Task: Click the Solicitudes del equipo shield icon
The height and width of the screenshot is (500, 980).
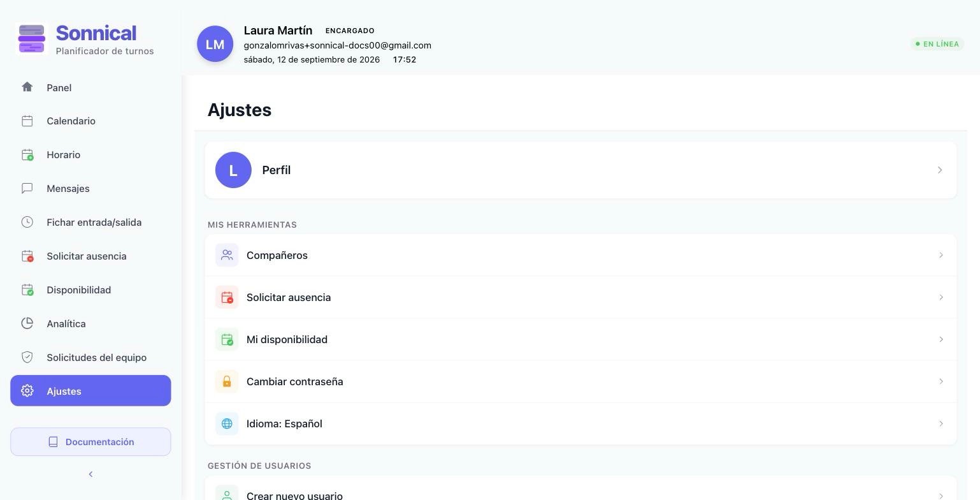Action: click(27, 357)
